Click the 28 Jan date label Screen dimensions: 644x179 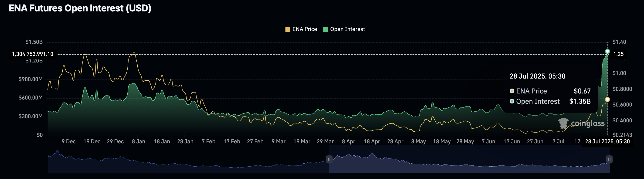pos(185,142)
